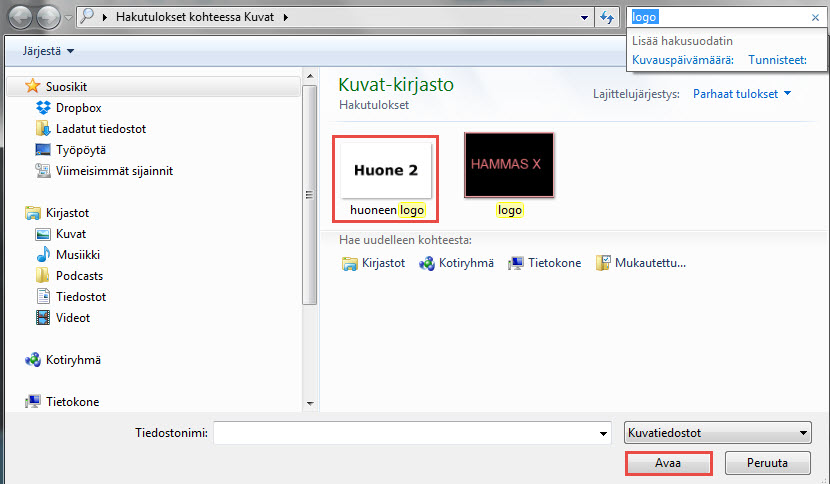This screenshot has width=830, height=484.
Task: Click the Työpöytä desktop icon
Action: coord(43,150)
